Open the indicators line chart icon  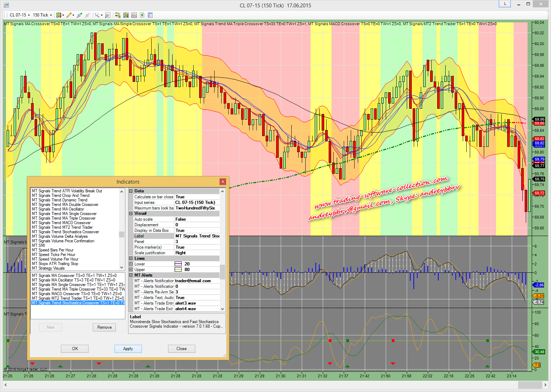[134, 15]
